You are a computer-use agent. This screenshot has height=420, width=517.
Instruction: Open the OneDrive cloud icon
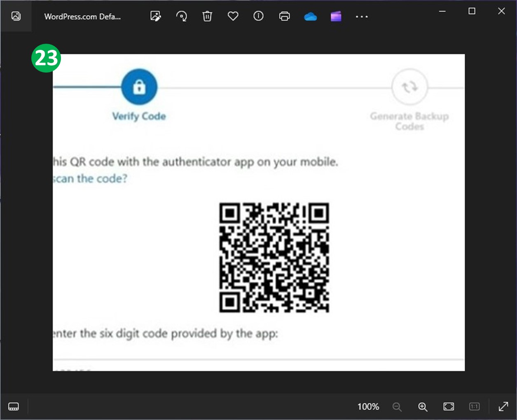310,16
